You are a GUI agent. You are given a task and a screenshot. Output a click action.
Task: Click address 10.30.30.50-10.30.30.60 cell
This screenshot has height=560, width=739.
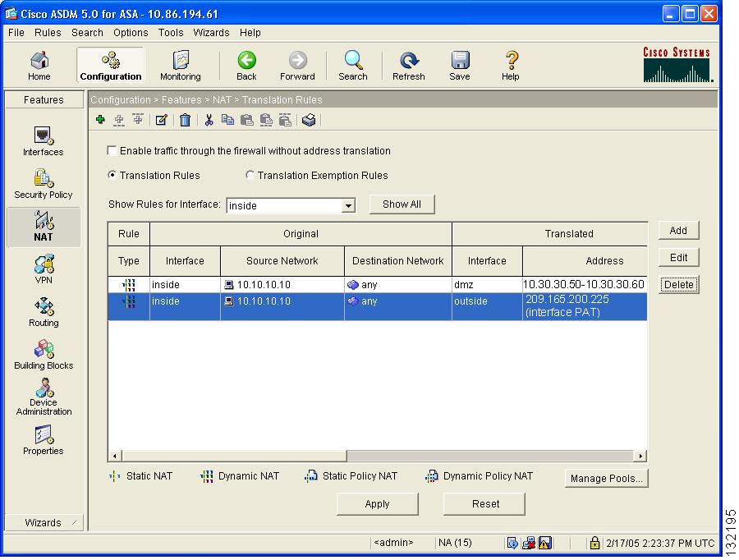pos(584,285)
